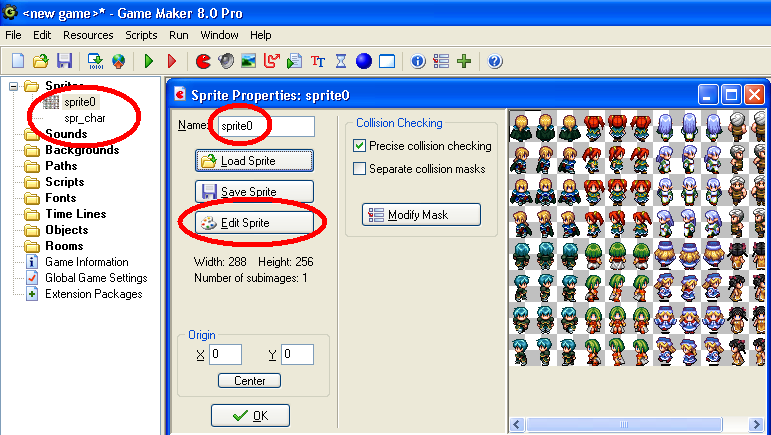The height and width of the screenshot is (435, 771).
Task: Enable Separate collision masks checkbox
Action: [359, 169]
